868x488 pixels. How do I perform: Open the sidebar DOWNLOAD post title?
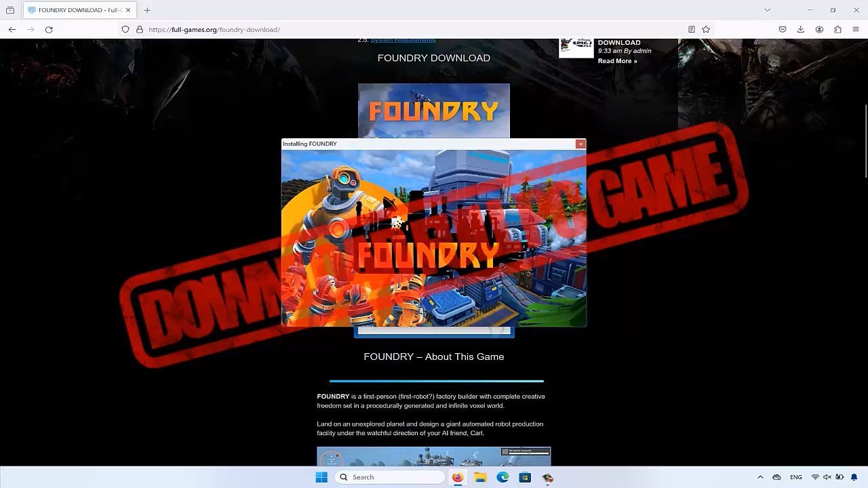pyautogui.click(x=619, y=43)
